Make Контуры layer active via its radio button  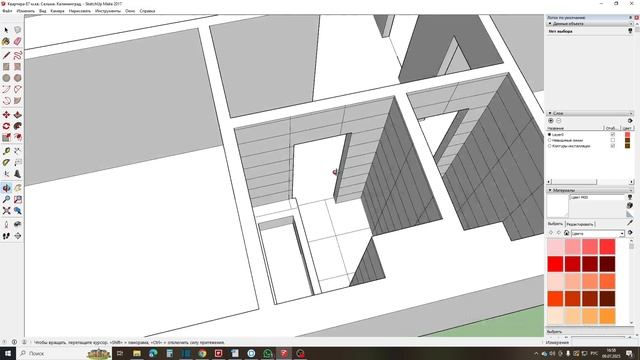point(549,146)
